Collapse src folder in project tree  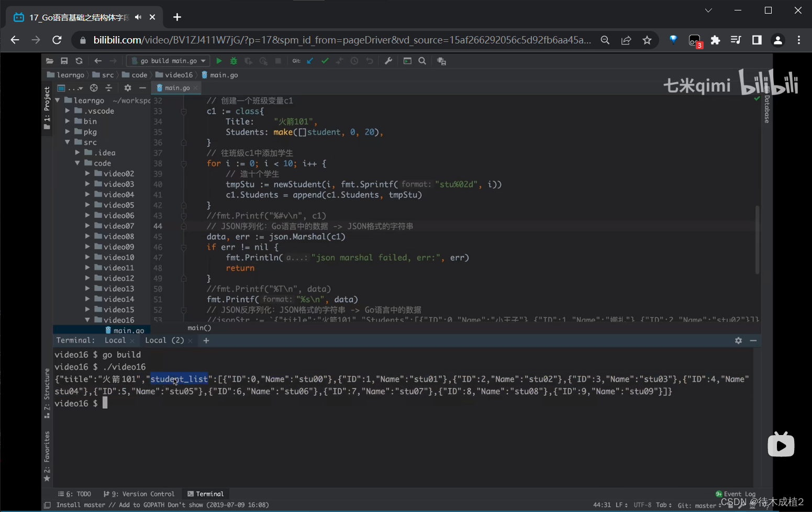(x=67, y=142)
